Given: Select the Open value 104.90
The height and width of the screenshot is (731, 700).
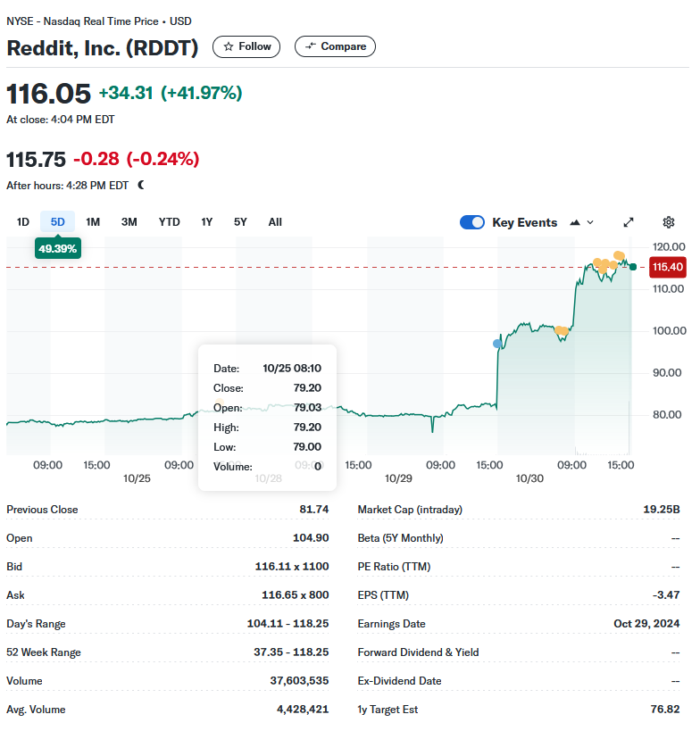Looking at the screenshot, I should (311, 537).
